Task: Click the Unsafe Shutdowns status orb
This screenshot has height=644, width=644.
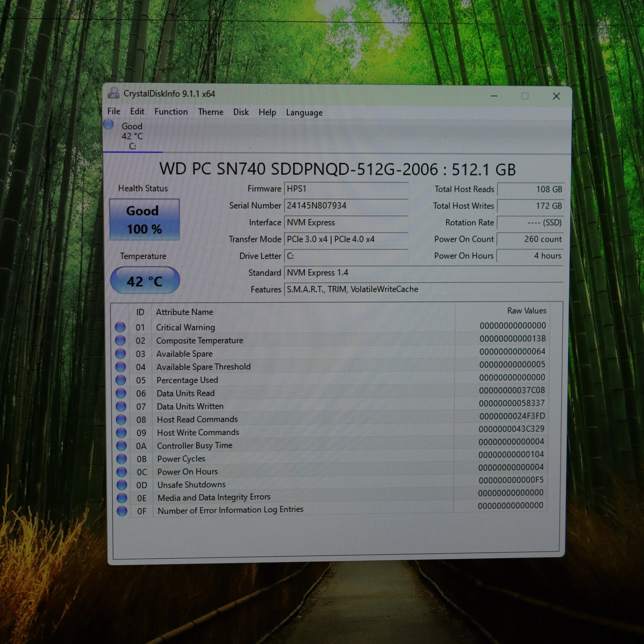Action: pos(122,485)
